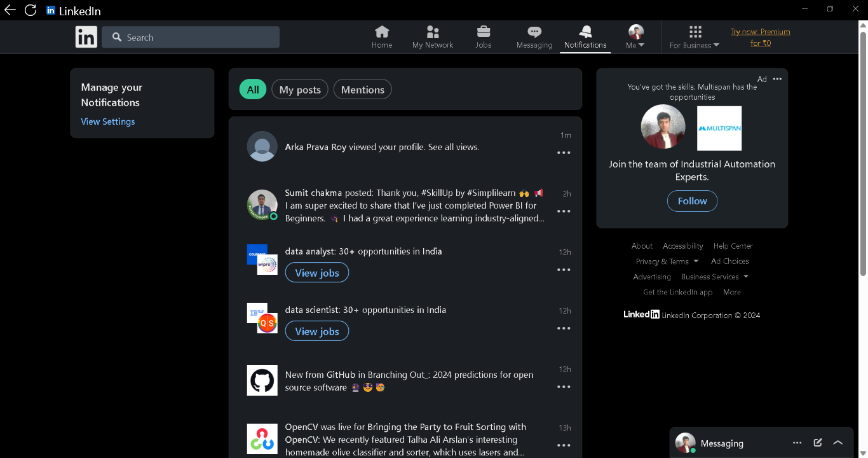Click the page vertical scrollbar
Image resolution: width=868 pixels, height=458 pixels.
click(862, 153)
